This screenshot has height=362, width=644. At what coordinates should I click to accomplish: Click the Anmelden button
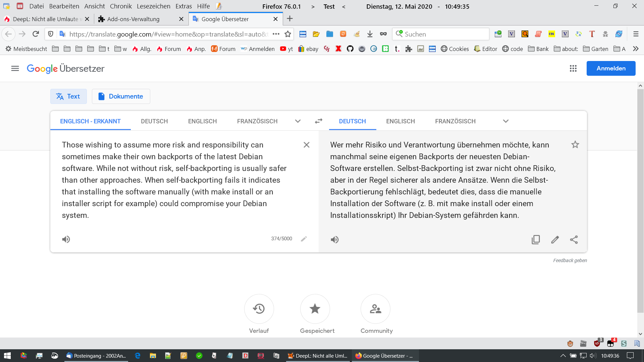(x=610, y=68)
